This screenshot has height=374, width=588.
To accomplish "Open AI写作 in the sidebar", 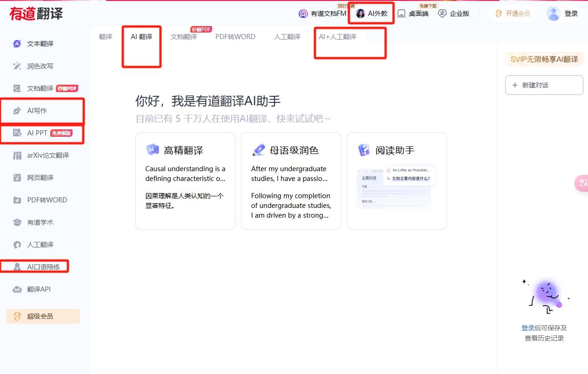I will click(37, 111).
